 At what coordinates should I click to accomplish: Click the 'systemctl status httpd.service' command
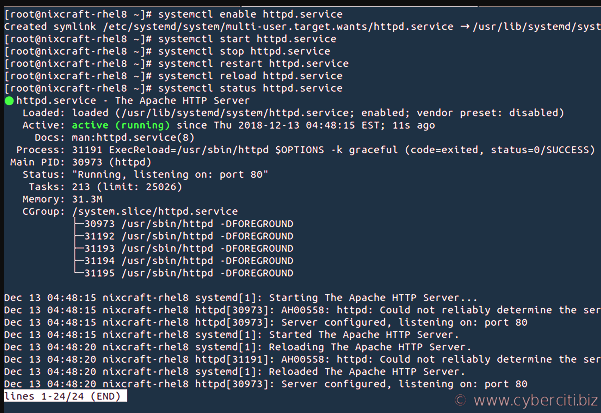tap(250, 88)
